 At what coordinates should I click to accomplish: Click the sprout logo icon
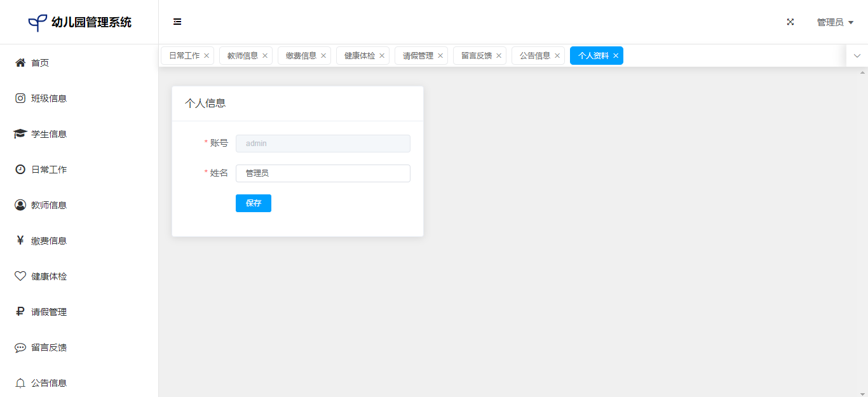point(37,23)
